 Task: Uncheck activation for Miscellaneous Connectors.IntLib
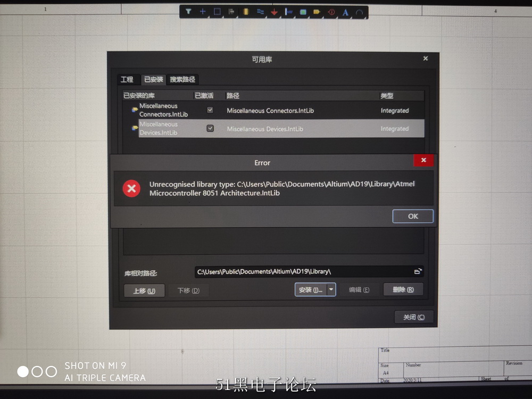click(210, 110)
